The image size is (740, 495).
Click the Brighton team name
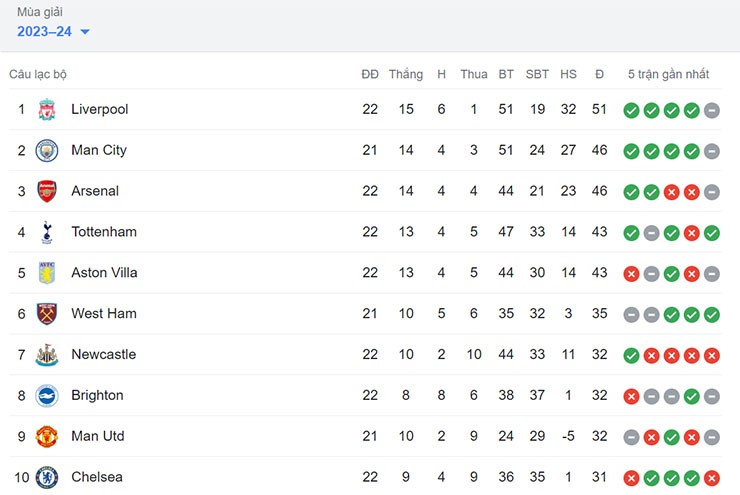click(x=97, y=395)
